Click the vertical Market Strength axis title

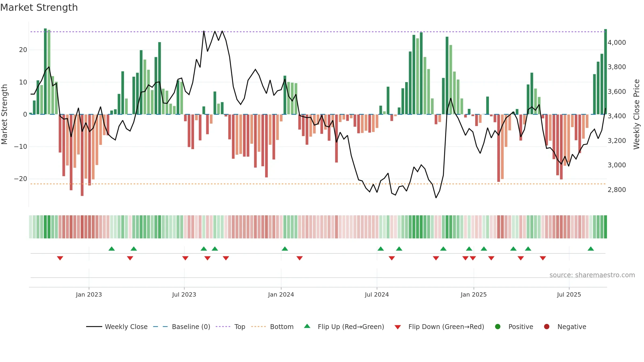[4, 114]
